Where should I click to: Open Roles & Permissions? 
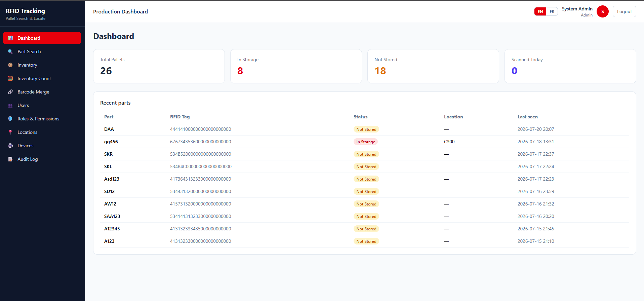pos(42,119)
